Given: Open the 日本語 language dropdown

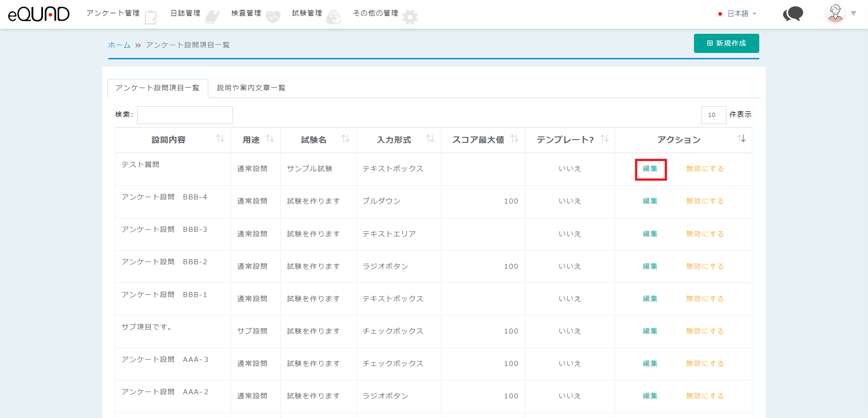Looking at the screenshot, I should tap(737, 14).
